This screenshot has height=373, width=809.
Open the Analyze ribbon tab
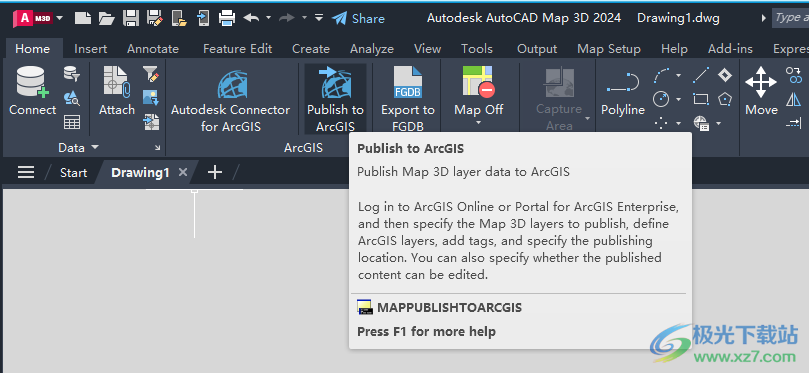pyautogui.click(x=371, y=49)
